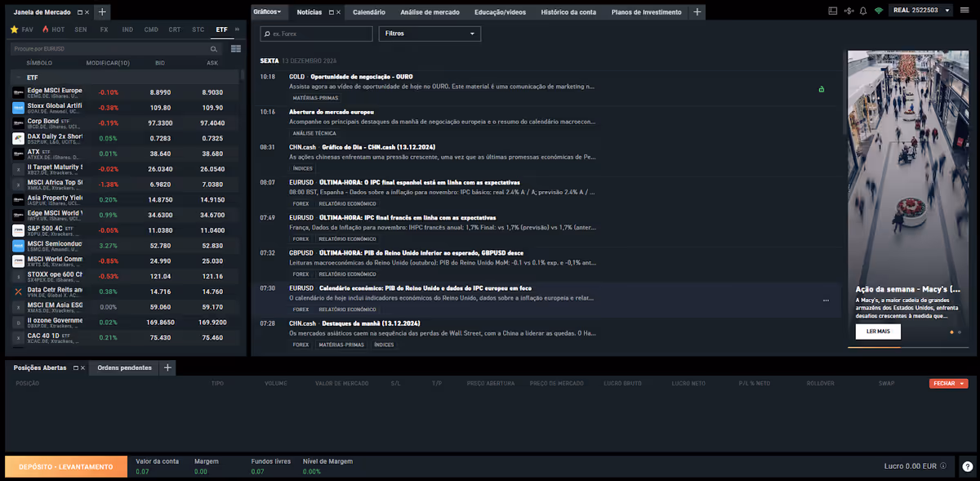Click the green connection status icon
980x481 pixels.
(880, 11)
